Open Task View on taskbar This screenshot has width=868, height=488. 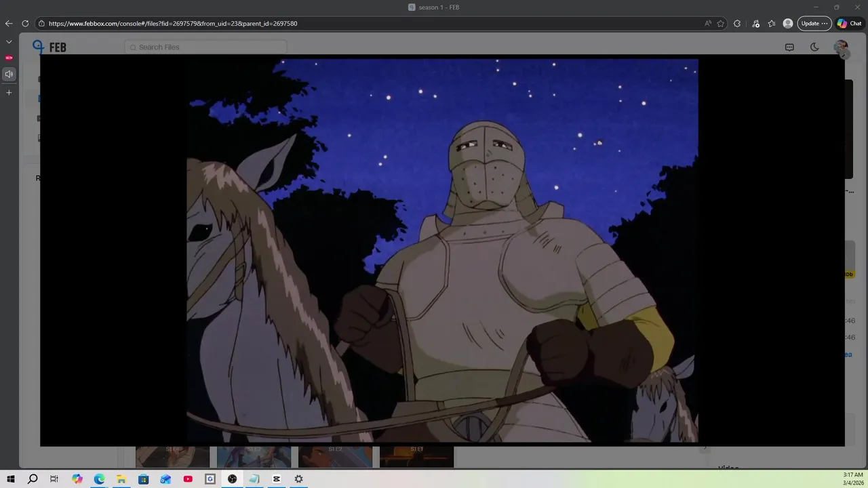click(x=54, y=479)
